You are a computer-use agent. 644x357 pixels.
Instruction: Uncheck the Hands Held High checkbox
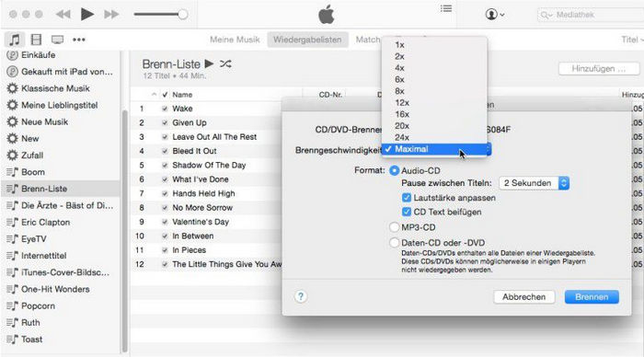pos(165,193)
